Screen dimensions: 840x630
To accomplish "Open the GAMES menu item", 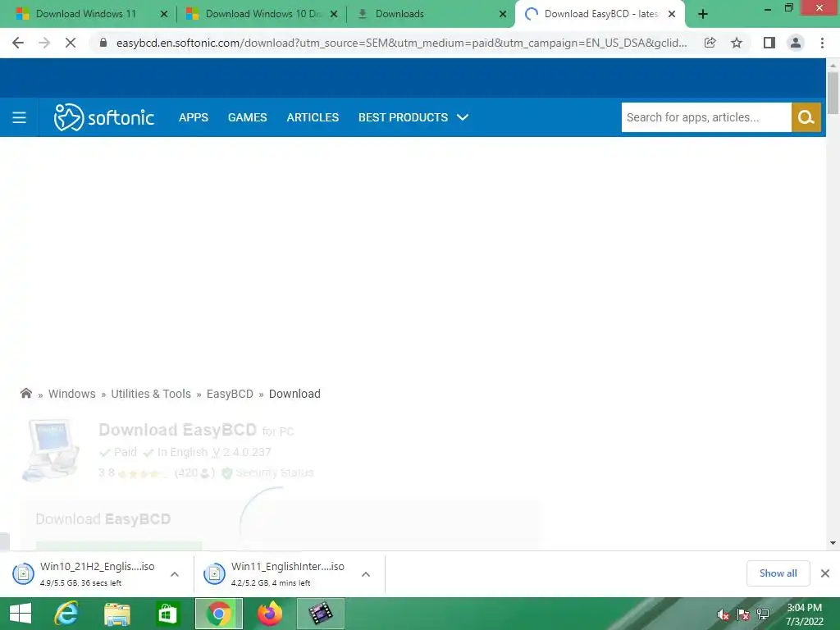I will tap(247, 117).
